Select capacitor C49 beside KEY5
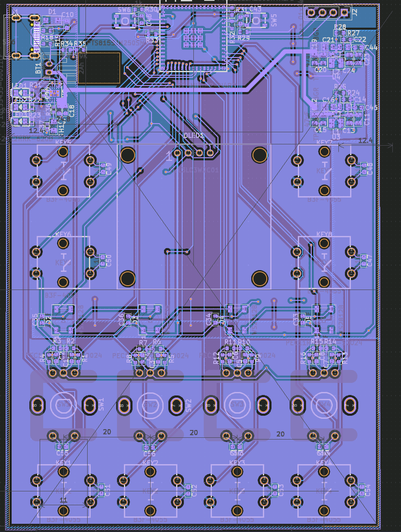This screenshot has width=401, height=532. click(102, 169)
